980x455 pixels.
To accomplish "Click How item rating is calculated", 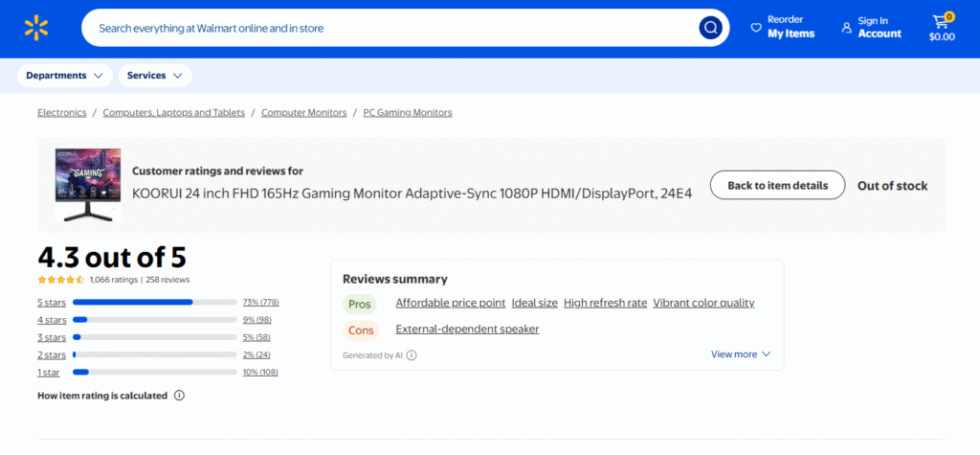I will (x=102, y=396).
